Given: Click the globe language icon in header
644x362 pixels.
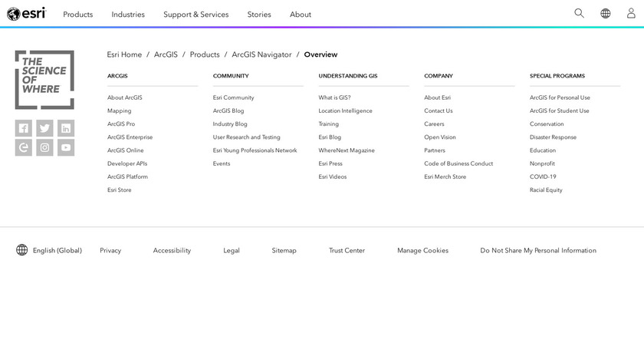Looking at the screenshot, I should 605,14.
